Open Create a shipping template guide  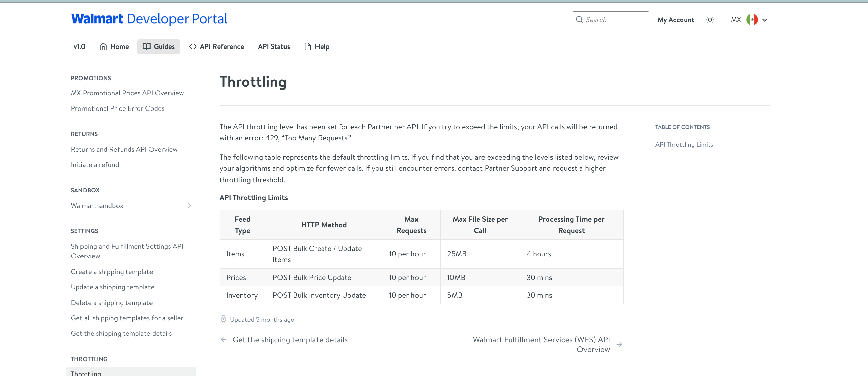pos(111,272)
